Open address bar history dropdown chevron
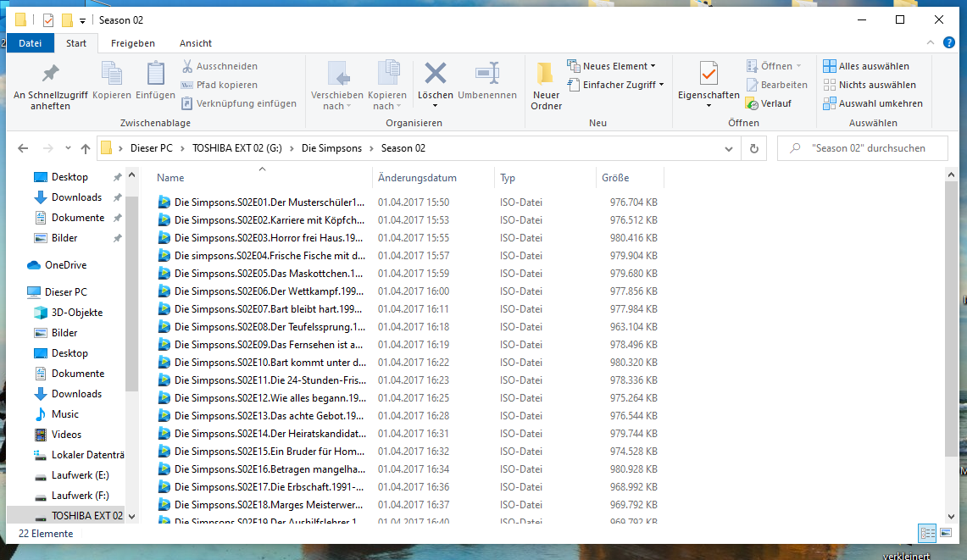The height and width of the screenshot is (560, 967). 728,148
